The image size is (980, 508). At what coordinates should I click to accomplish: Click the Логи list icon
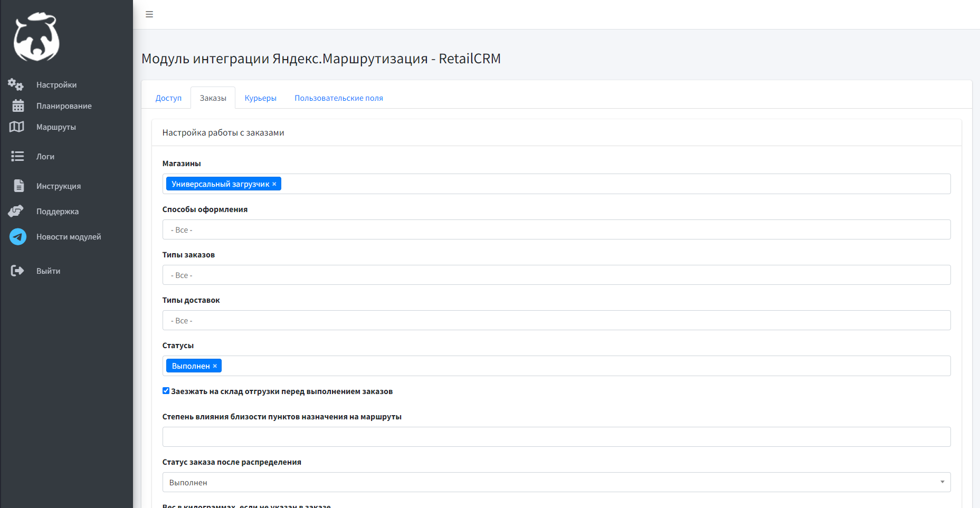click(17, 156)
